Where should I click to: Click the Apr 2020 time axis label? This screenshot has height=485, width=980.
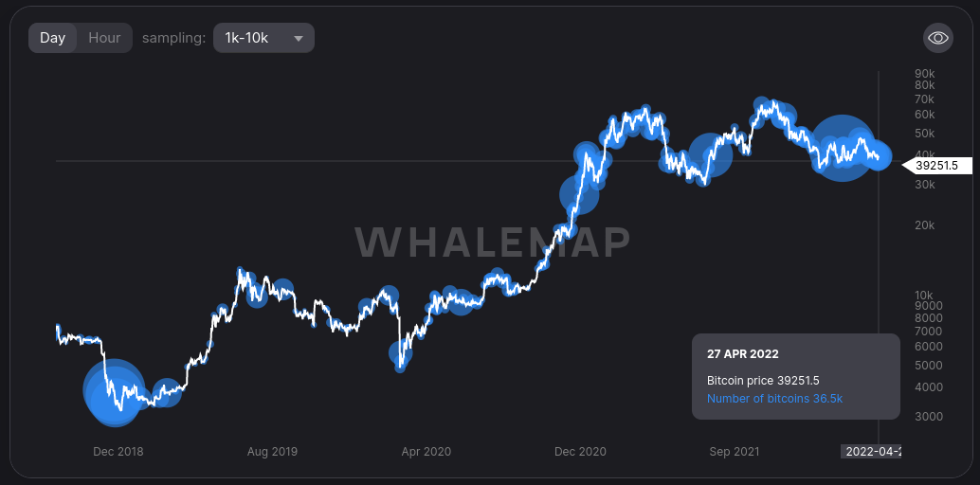[x=426, y=452]
